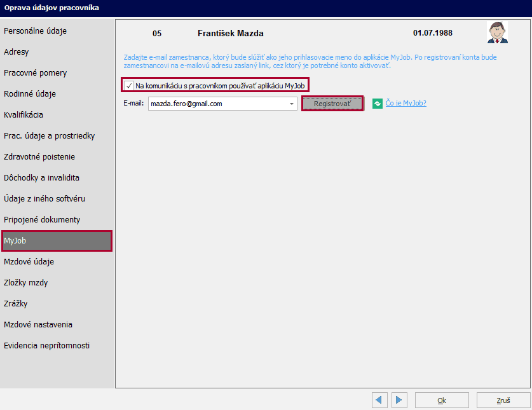Open the Personálne údaje section
The height and width of the screenshot is (410, 532).
(35, 31)
